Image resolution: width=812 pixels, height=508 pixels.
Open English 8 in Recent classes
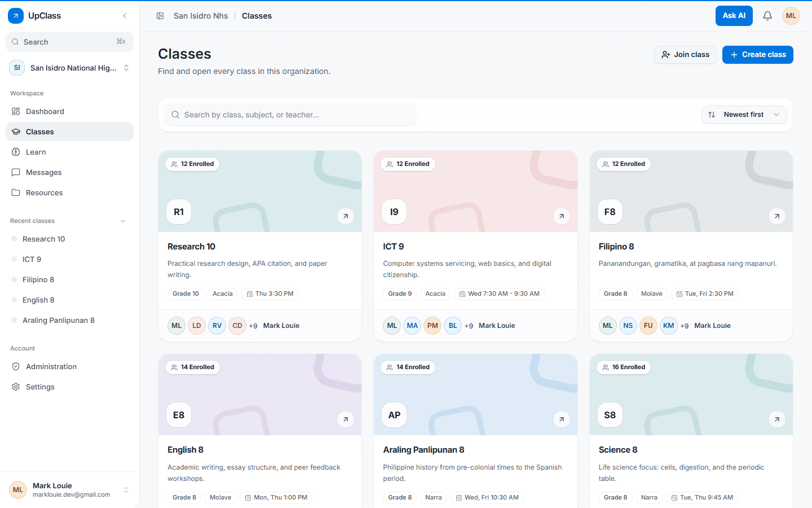pos(70,300)
